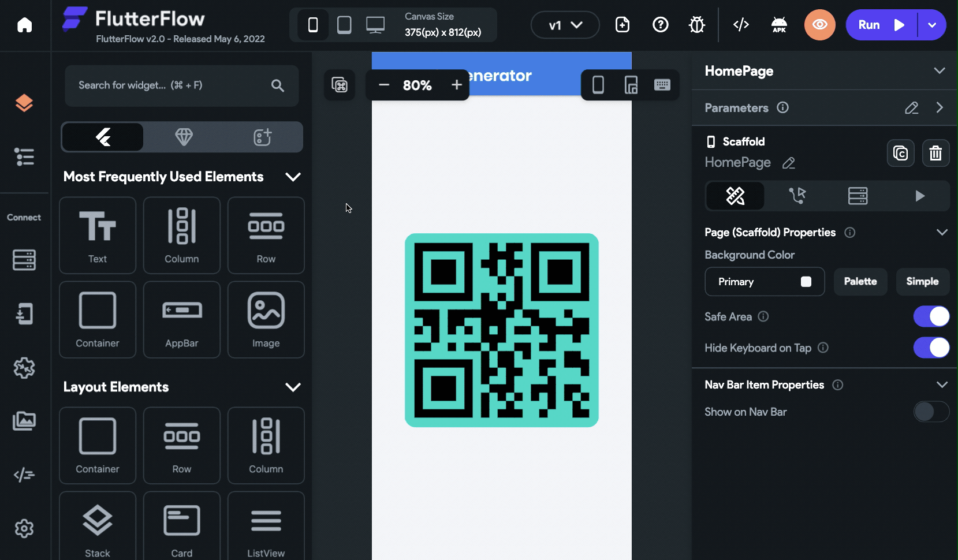Image resolution: width=958 pixels, height=560 pixels.
Task: Enable Show on Nav Bar switch
Action: click(x=931, y=412)
